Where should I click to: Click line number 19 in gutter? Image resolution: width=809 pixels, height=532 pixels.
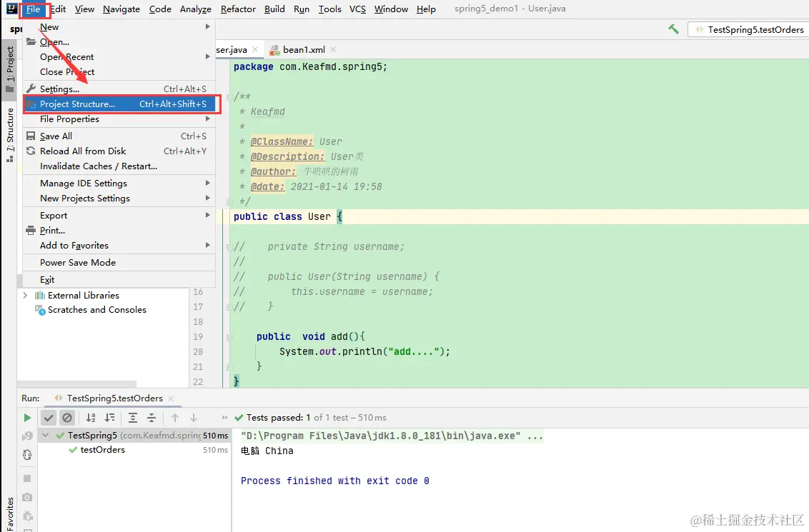pos(198,336)
